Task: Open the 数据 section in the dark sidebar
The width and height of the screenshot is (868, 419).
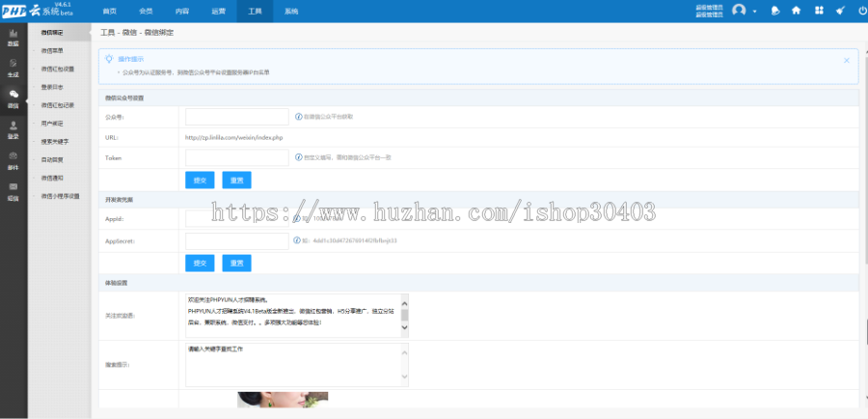Action: pos(14,37)
